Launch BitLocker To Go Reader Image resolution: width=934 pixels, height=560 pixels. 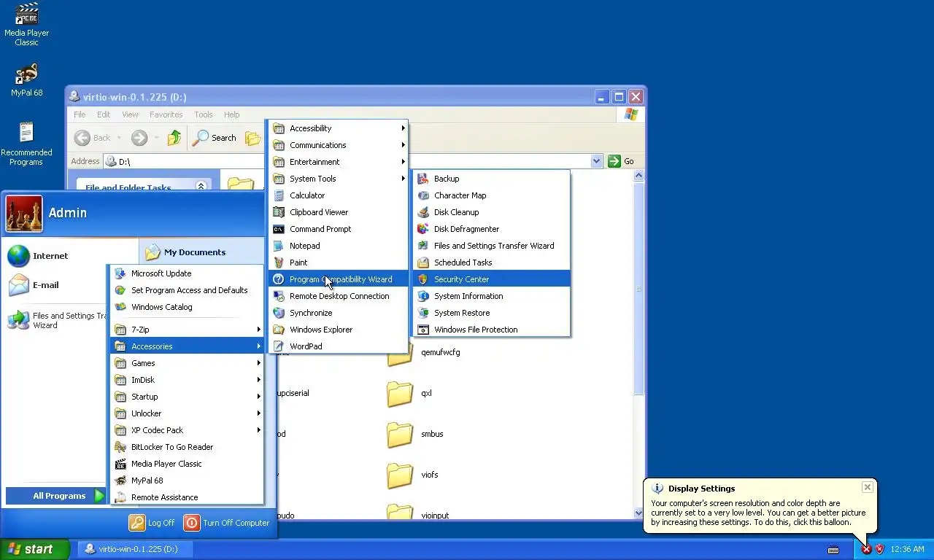[x=187, y=447]
